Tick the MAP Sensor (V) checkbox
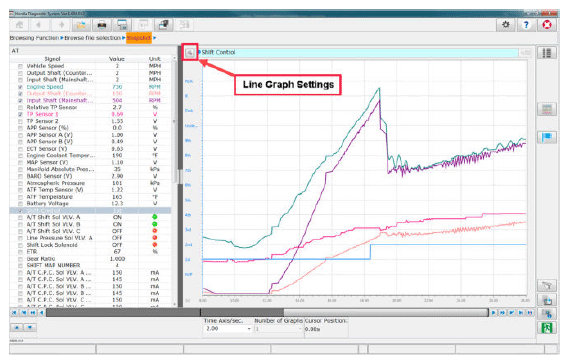 point(20,163)
